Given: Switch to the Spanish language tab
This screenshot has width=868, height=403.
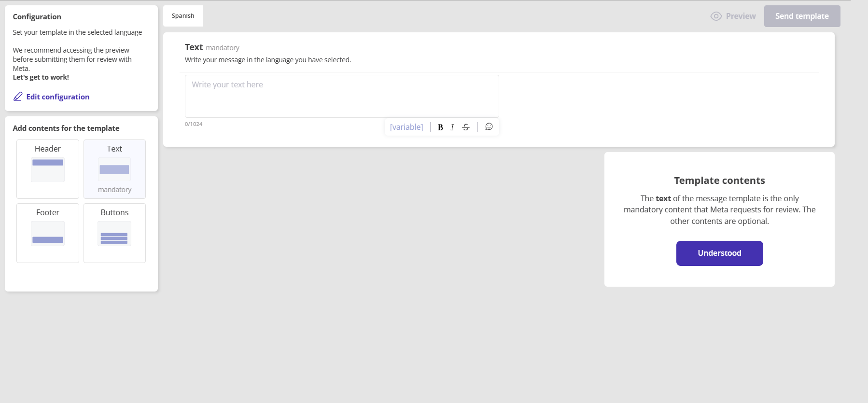Looking at the screenshot, I should pos(183,16).
